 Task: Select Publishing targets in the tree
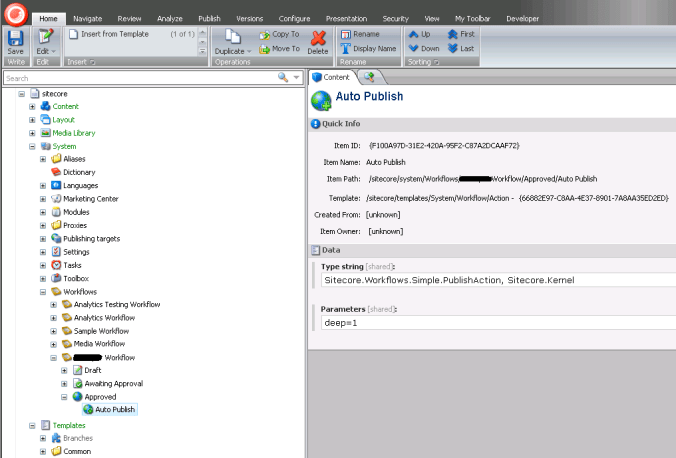91,238
